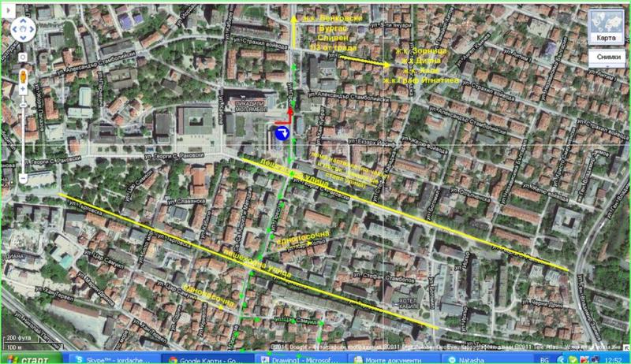Click the pan left arrow on navigation wheel
Viewport: 631px width, 364px height.
coord(14,32)
